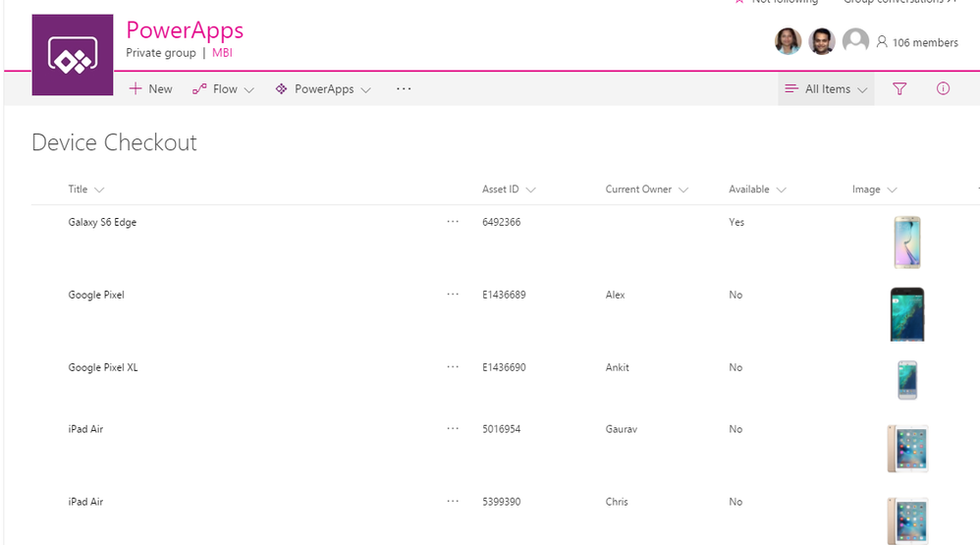
Task: Open Current Owner column dropdown
Action: (x=647, y=190)
